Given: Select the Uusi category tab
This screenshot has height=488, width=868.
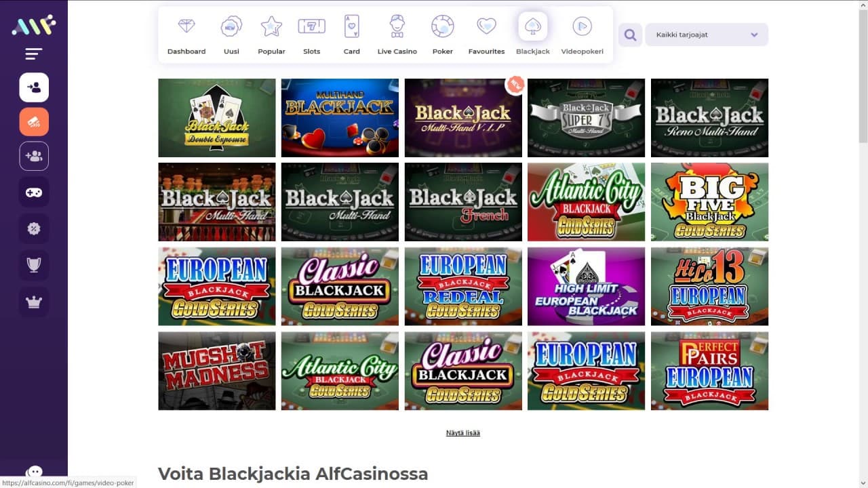Looking at the screenshot, I should (x=231, y=35).
